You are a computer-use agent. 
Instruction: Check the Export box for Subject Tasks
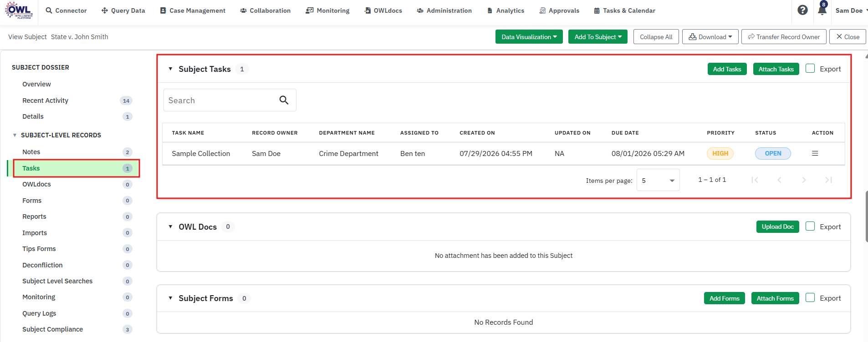coord(810,69)
